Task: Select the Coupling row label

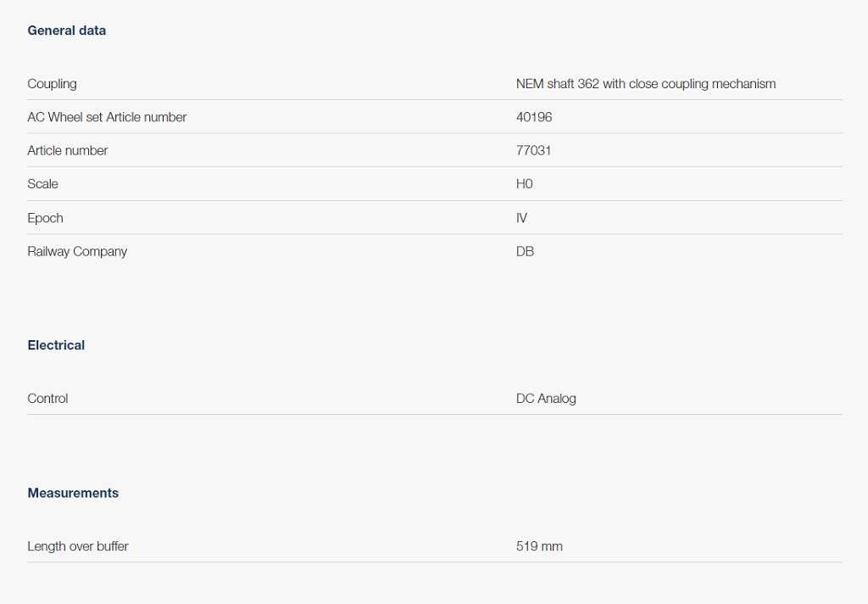Action: 52,84
